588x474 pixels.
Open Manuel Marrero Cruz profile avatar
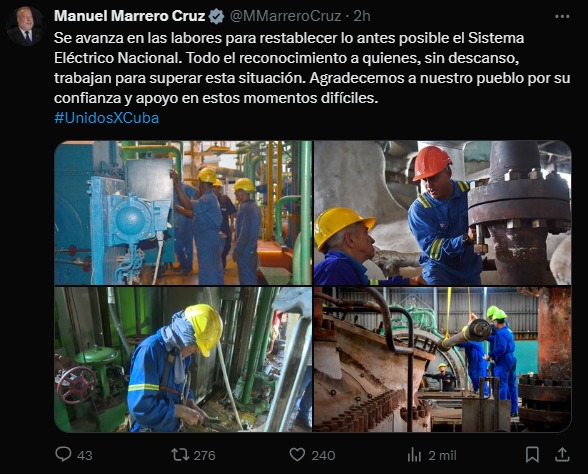click(25, 26)
